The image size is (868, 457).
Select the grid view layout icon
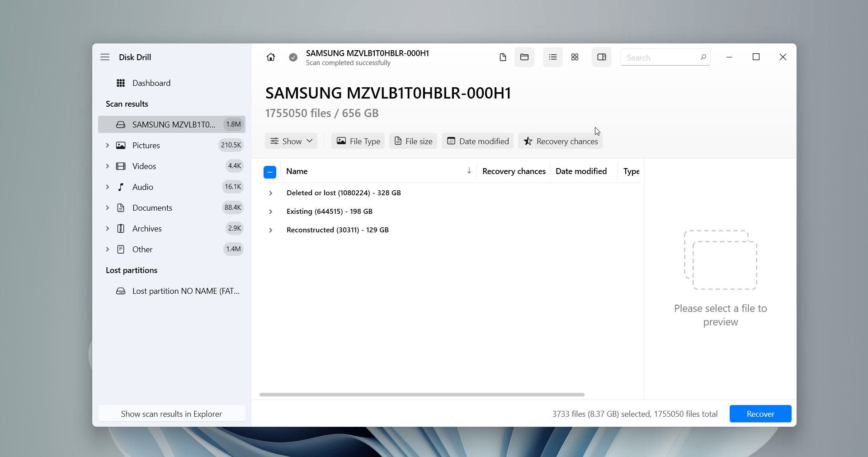coord(575,57)
